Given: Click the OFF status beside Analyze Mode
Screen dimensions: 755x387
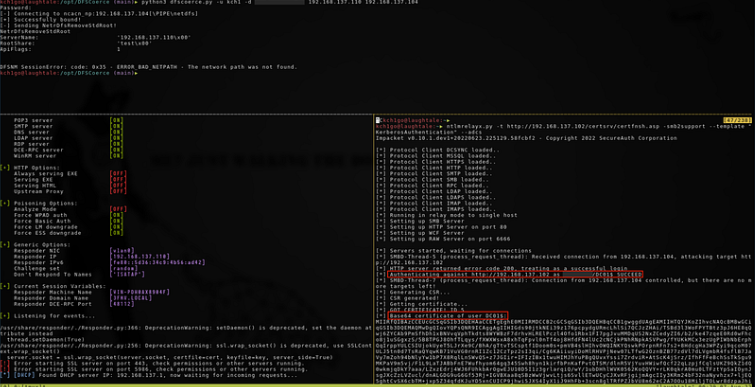Looking at the screenshot, I should click(118, 209).
